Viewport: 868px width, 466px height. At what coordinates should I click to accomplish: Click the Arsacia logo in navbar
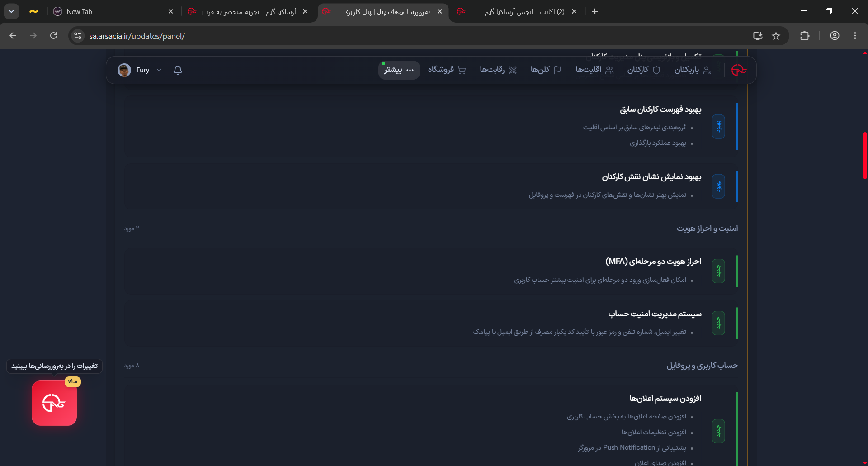coord(739,70)
